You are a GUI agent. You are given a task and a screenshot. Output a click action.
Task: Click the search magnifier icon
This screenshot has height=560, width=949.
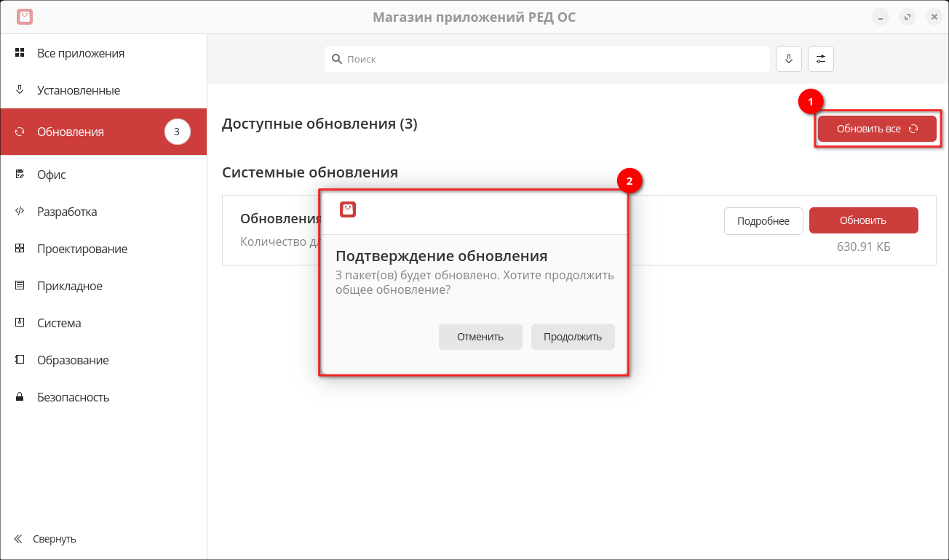coord(337,59)
